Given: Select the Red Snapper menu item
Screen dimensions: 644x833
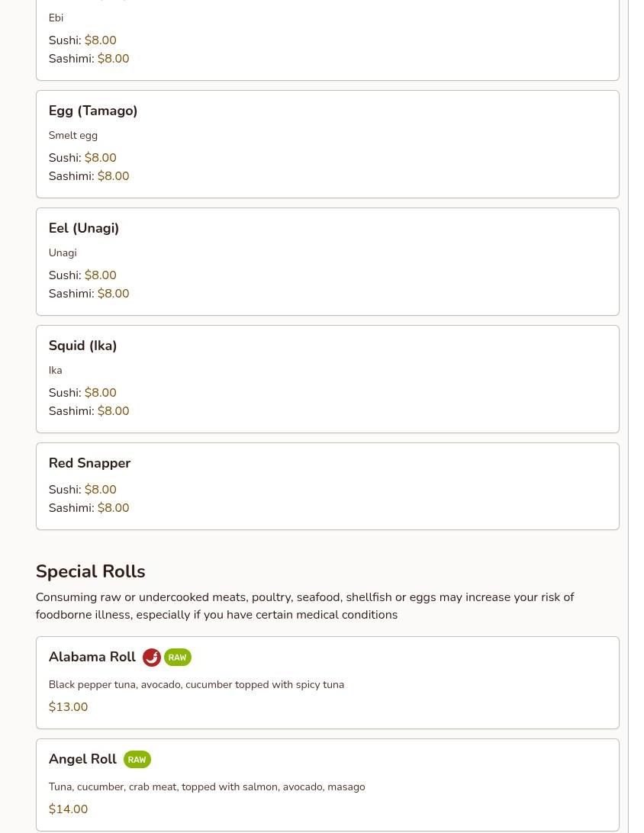Looking at the screenshot, I should pyautogui.click(x=89, y=463).
